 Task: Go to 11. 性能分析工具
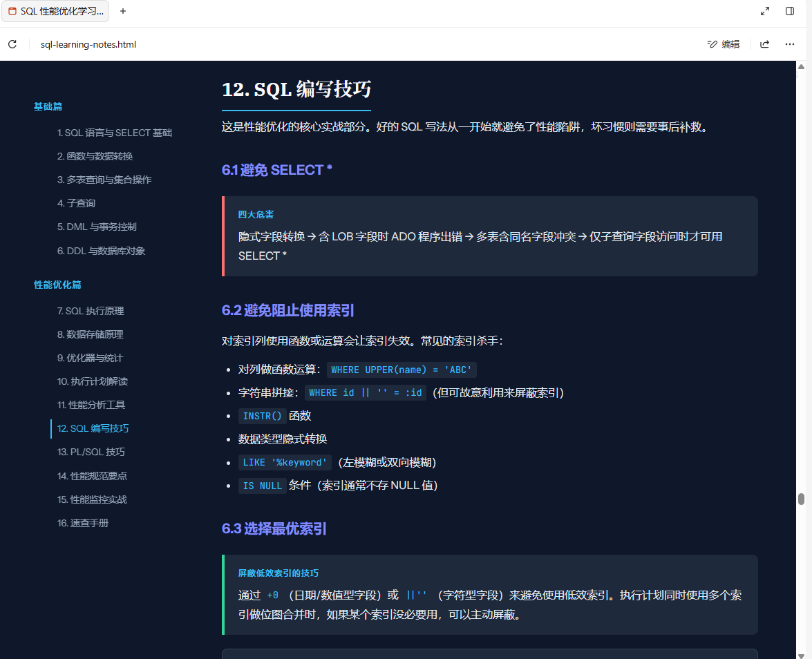(x=91, y=405)
